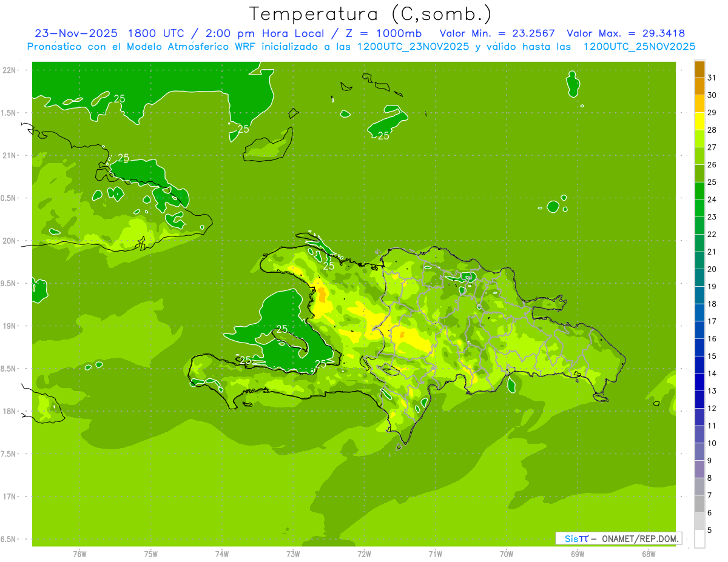The width and height of the screenshot is (728, 562).
Task: Click the purple legend swatch between 9 and 10
Action: (699, 452)
